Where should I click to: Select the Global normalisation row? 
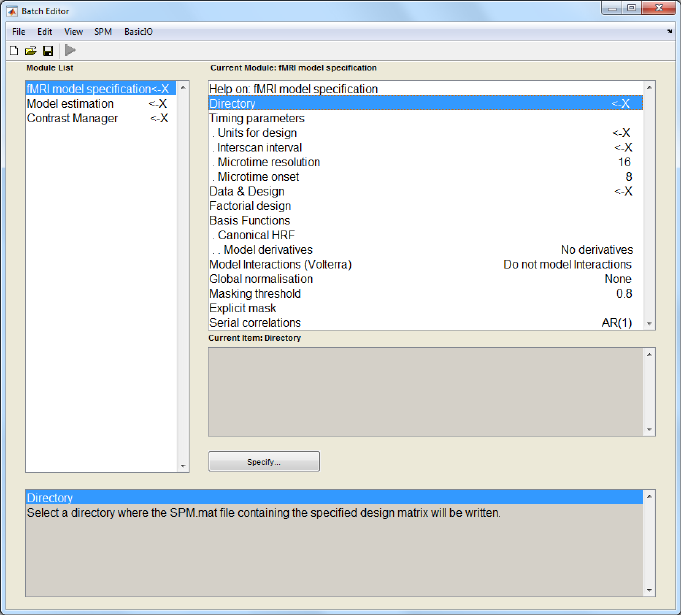tap(426, 279)
